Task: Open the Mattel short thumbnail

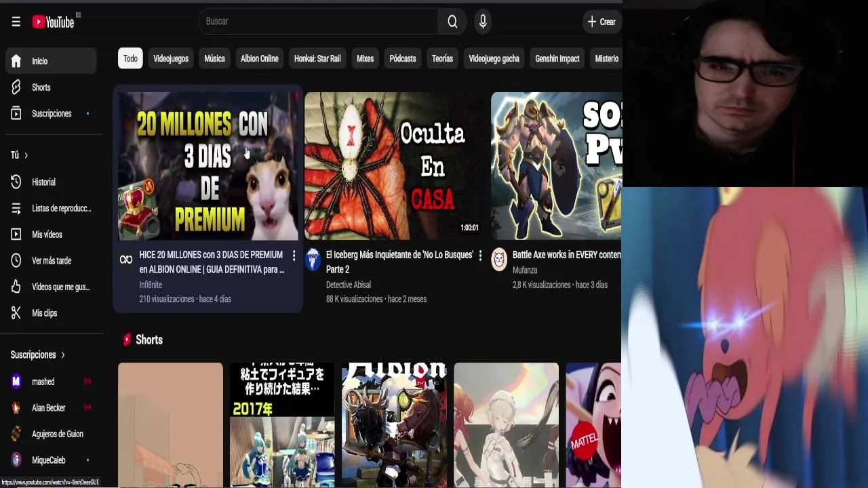Action: 593,425
